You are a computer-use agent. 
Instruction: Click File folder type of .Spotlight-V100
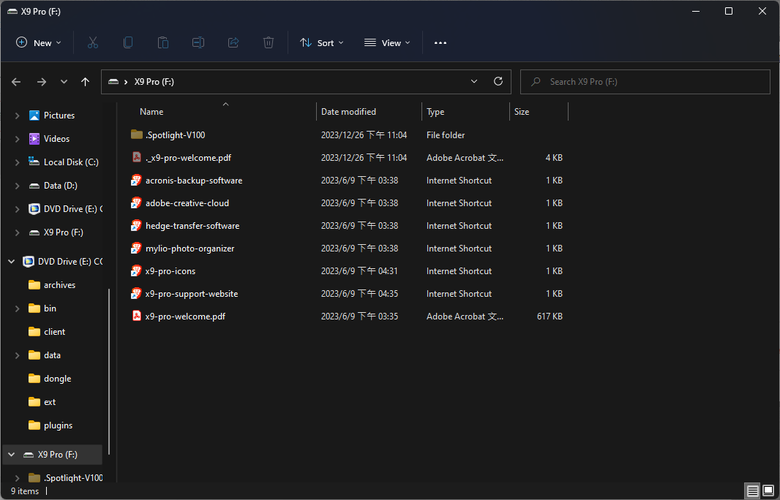click(x=445, y=135)
